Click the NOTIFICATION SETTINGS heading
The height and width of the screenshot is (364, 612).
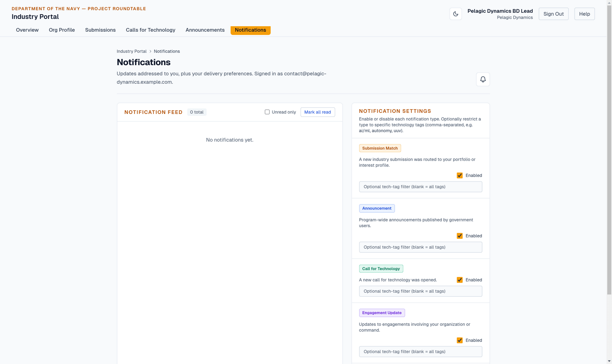click(x=395, y=111)
